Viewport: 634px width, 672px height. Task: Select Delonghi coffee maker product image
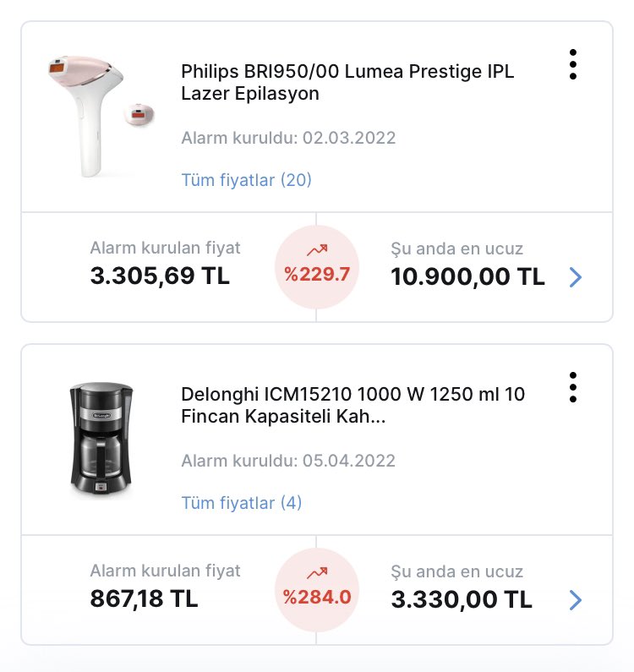(x=101, y=440)
